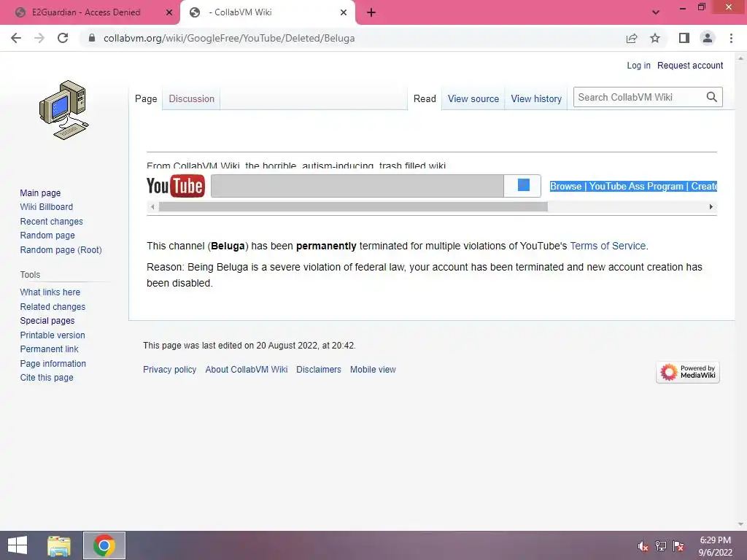
Task: Click the YouTube logo image
Action: pyautogui.click(x=176, y=186)
